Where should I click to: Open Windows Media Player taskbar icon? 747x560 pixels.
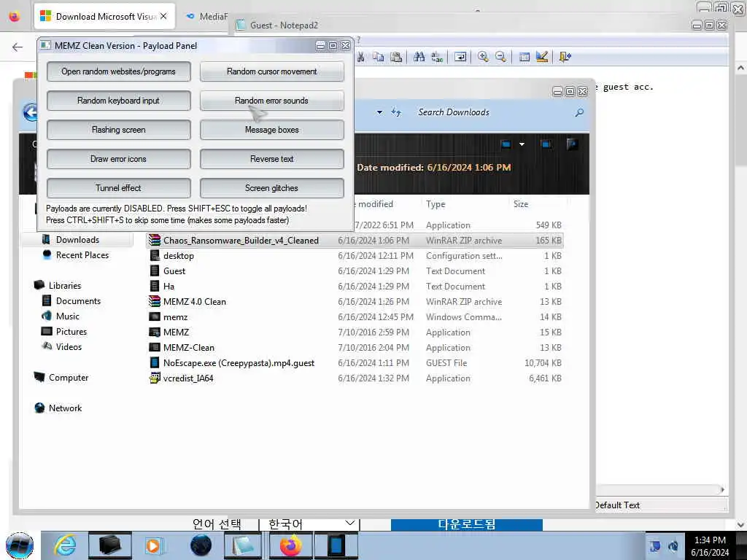(153, 545)
